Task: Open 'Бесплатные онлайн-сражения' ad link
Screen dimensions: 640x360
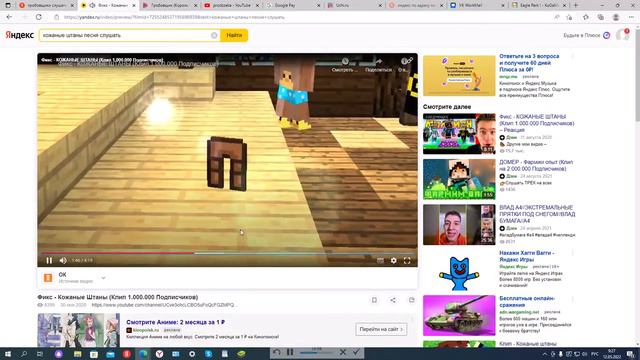Action: [x=527, y=302]
